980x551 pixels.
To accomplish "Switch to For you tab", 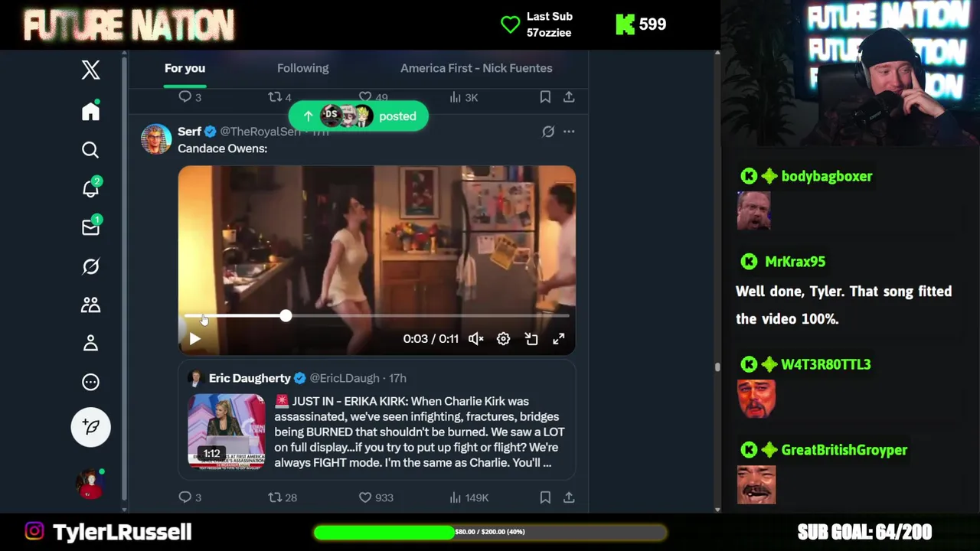I will point(185,68).
